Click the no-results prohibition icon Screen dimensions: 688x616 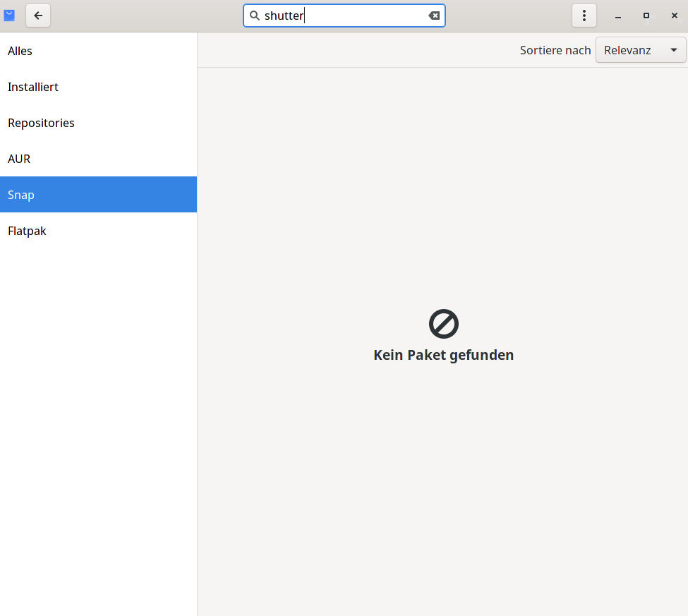[x=444, y=324]
